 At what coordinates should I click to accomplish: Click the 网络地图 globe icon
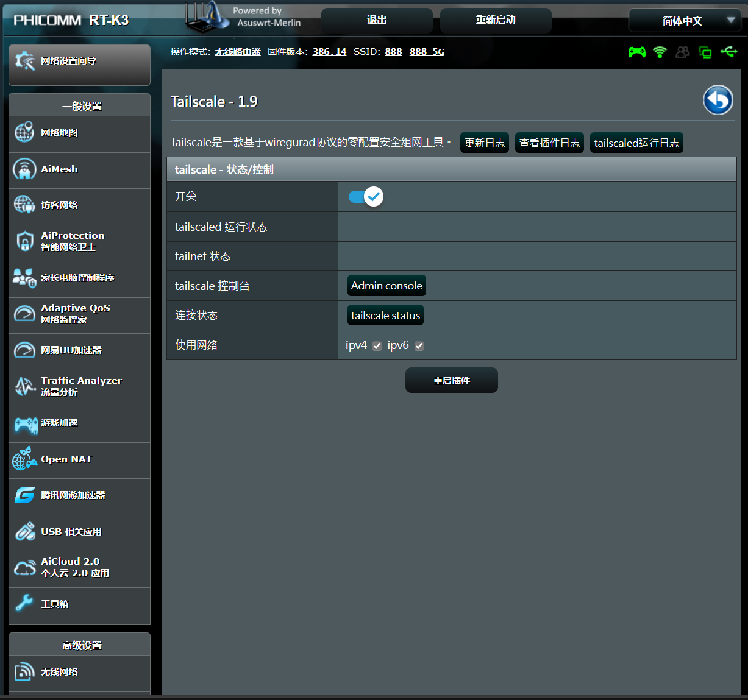pos(24,132)
